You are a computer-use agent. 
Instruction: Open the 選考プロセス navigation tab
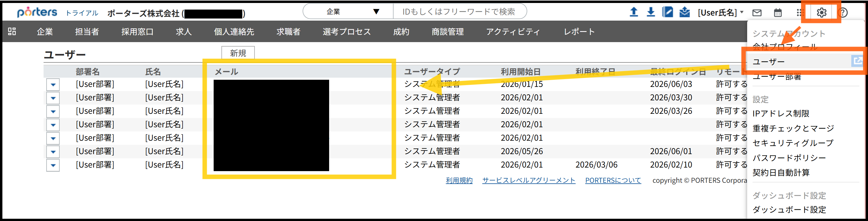tap(347, 31)
